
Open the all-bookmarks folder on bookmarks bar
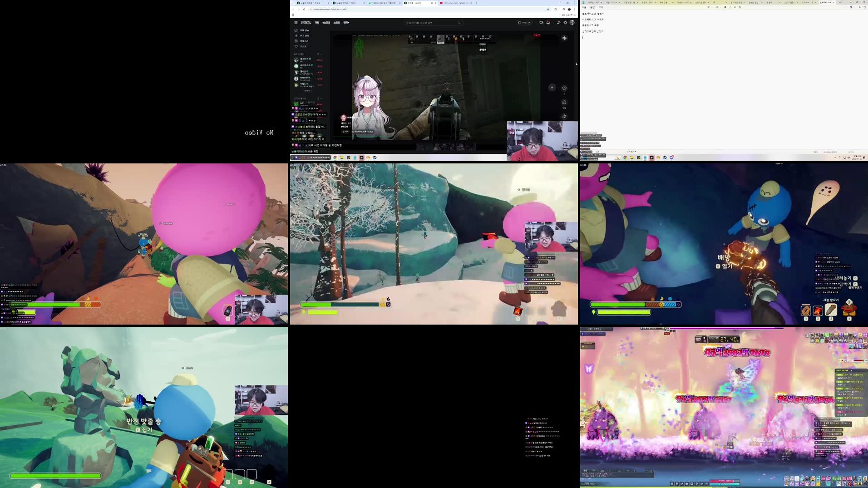(569, 15)
